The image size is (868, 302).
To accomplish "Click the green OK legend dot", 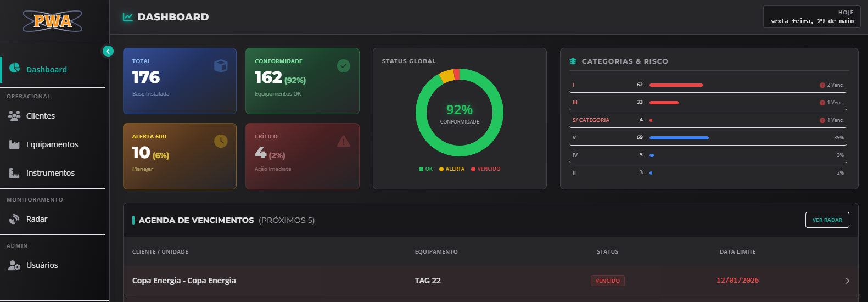I will [x=421, y=169].
